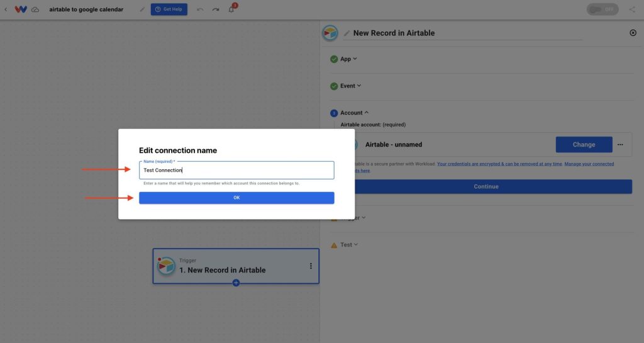Viewport: 644px width, 343px height.
Task: Expand the Test section
Action: click(349, 245)
